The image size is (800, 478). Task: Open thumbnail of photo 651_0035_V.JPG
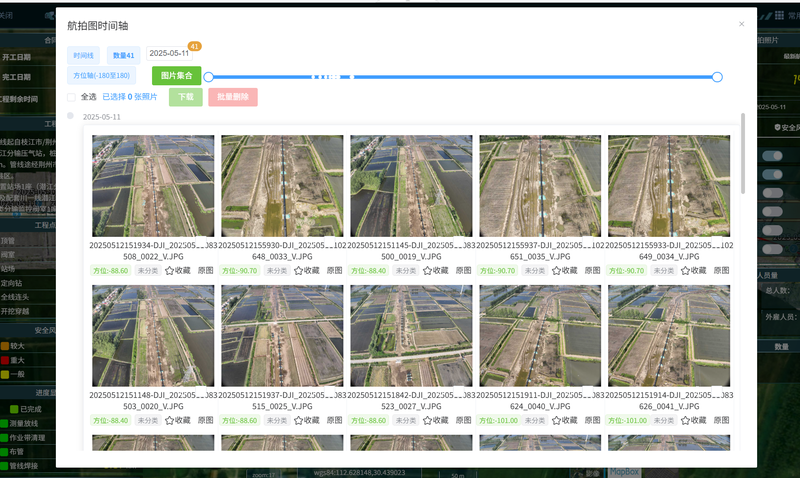click(540, 186)
